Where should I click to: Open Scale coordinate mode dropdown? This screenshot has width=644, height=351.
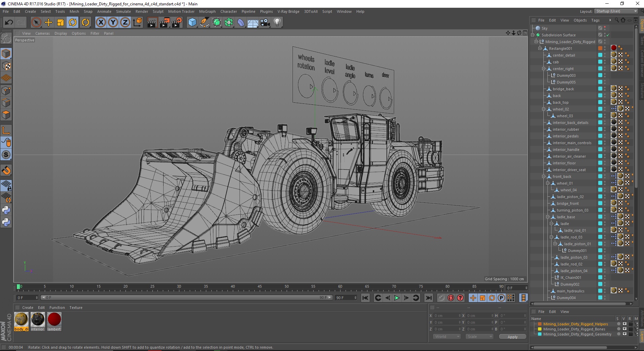479,337
